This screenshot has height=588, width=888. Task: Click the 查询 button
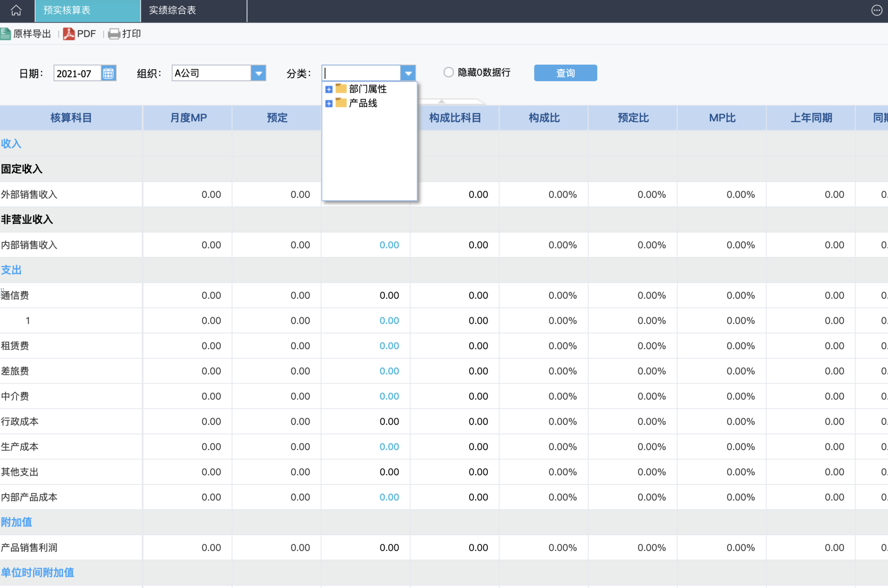coord(565,73)
